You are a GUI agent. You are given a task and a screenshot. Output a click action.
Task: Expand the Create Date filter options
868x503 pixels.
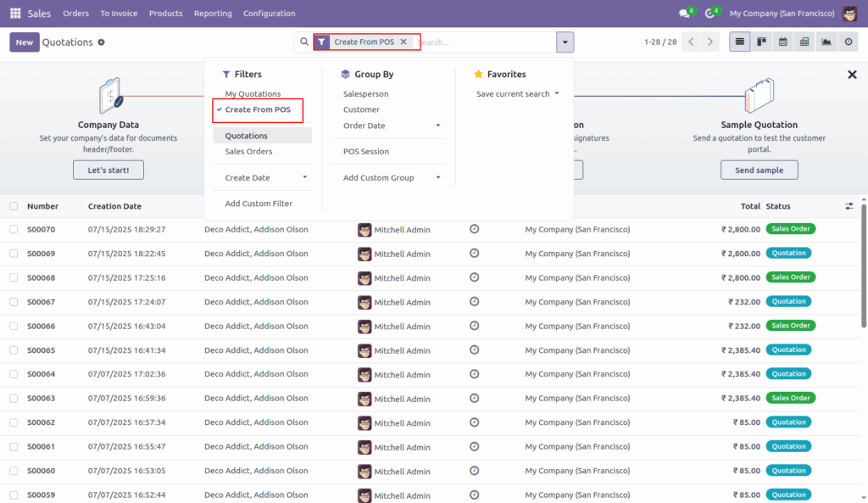point(262,177)
